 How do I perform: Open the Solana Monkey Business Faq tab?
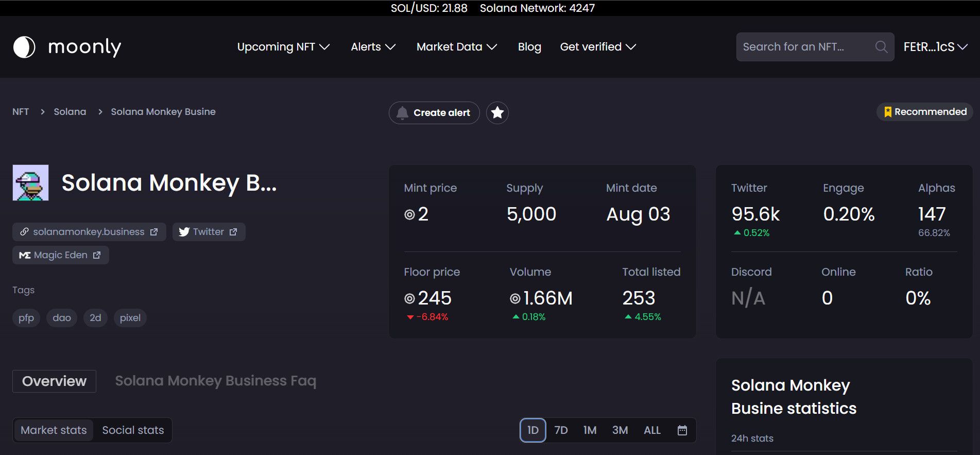[x=215, y=381]
